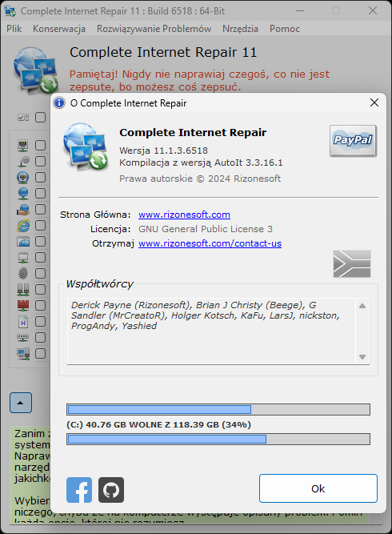
Task: Click the blue globe with network port icon
Action: [x=22, y=178]
